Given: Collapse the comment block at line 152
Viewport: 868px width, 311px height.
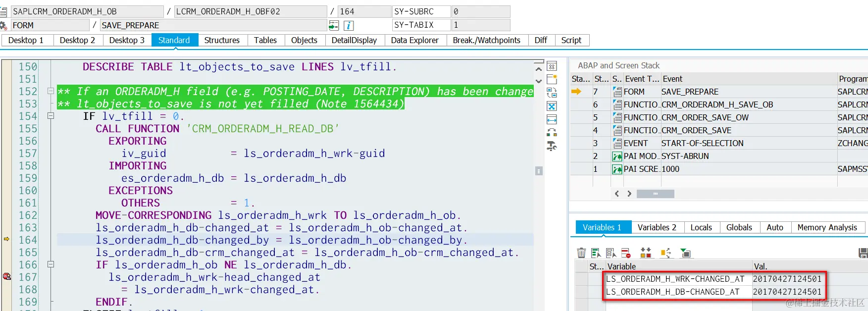Looking at the screenshot, I should [x=51, y=91].
